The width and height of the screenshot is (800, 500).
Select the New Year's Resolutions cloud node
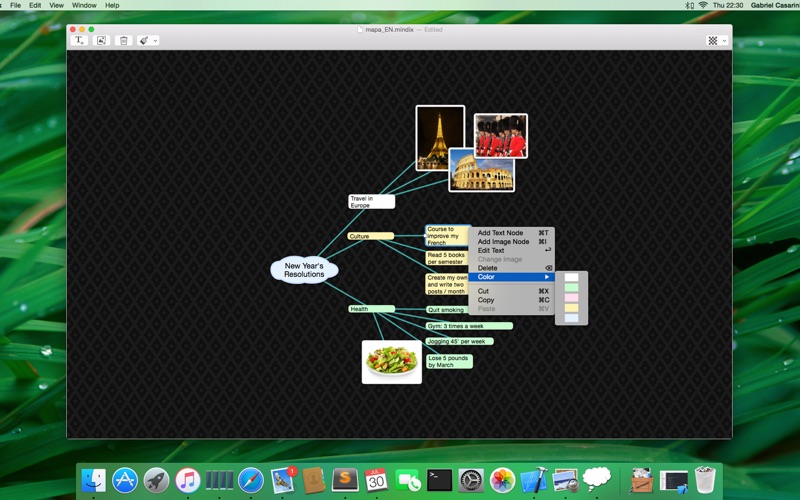point(304,270)
